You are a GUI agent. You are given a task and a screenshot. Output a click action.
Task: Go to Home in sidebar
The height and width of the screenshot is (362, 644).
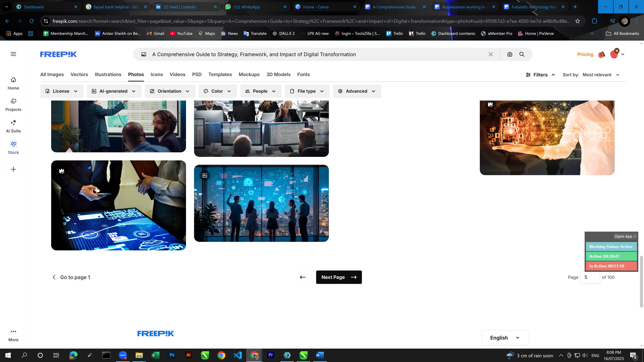(x=13, y=83)
